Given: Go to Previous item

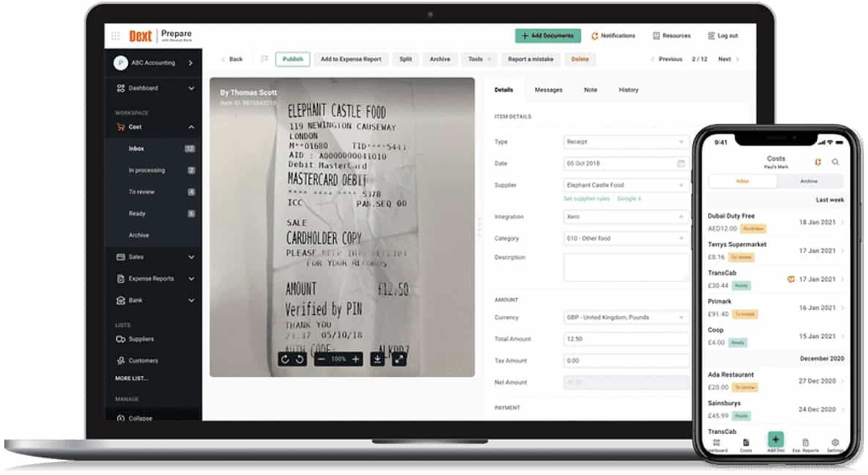Looking at the screenshot, I should tap(667, 59).
